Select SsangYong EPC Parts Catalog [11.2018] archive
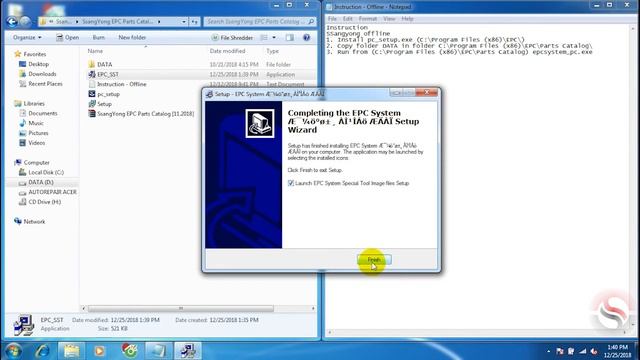Viewport: 640px width, 360px height. click(145, 114)
